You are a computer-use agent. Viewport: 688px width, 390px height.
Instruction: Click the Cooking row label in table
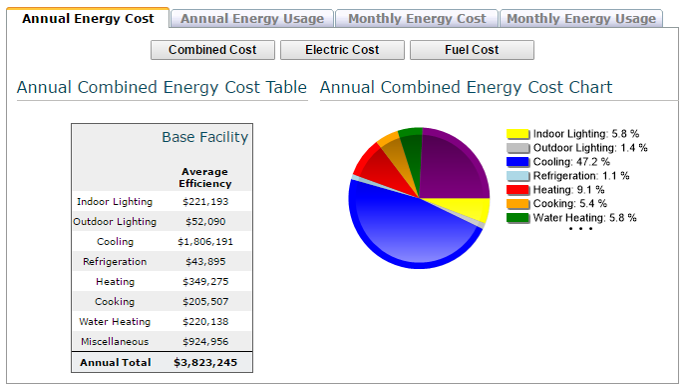click(115, 302)
